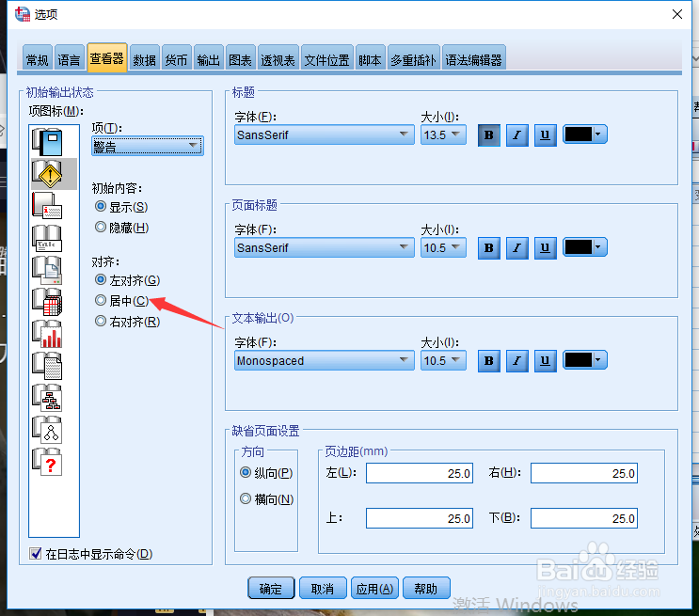
Task: Switch to the 图表 tab
Action: (240, 59)
